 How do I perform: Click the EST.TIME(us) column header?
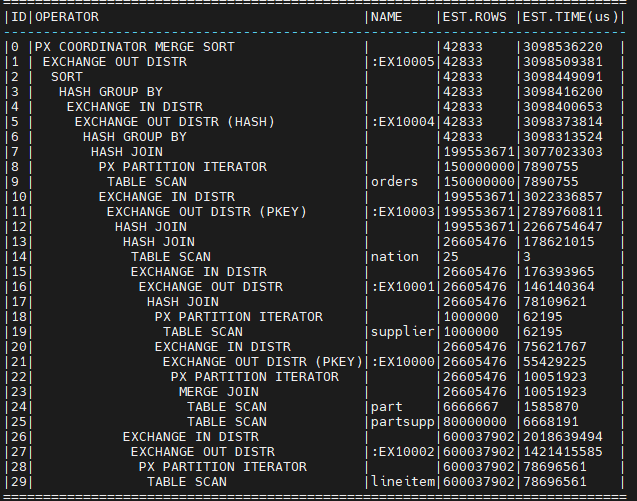[571, 17]
